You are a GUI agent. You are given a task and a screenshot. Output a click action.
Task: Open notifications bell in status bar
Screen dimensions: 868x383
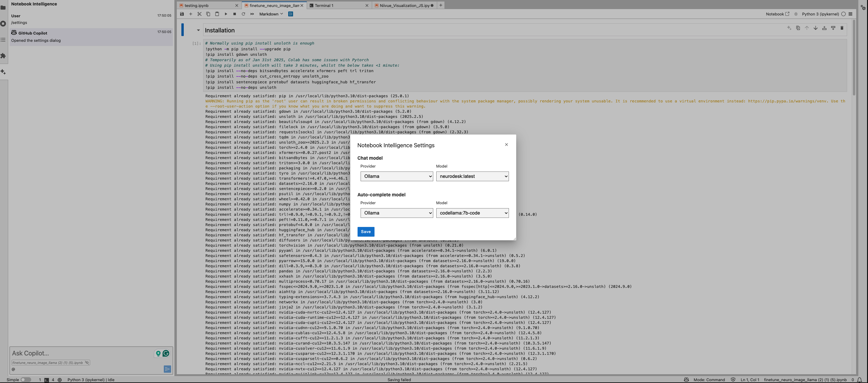pos(860,380)
